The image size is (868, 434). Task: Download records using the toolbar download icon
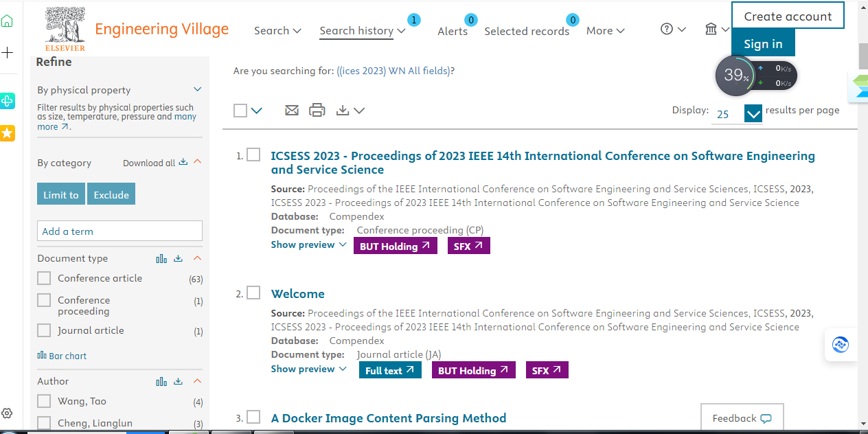coord(343,110)
